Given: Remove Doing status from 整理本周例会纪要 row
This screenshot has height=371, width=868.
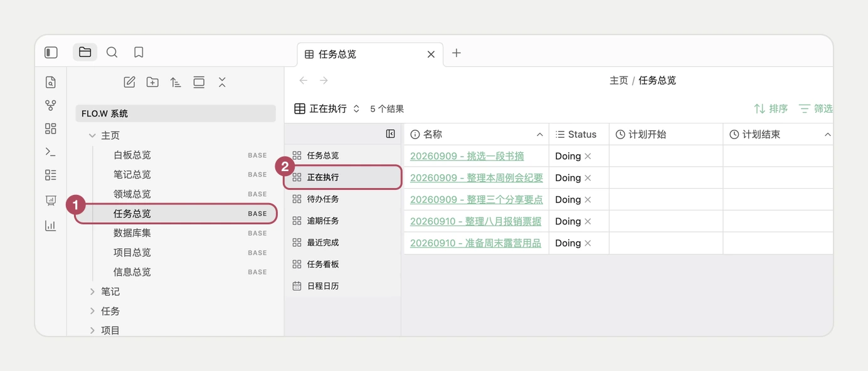Looking at the screenshot, I should coord(588,178).
